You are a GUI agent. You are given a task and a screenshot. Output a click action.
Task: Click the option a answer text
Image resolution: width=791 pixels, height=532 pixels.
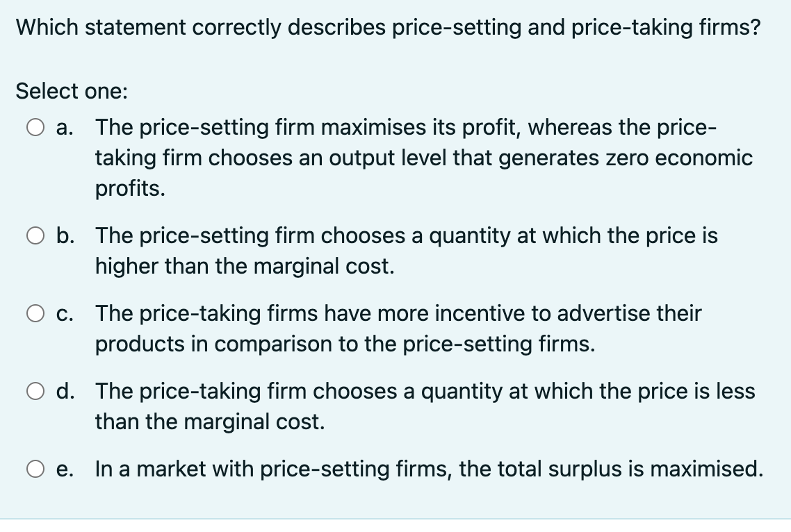pyautogui.click(x=417, y=158)
